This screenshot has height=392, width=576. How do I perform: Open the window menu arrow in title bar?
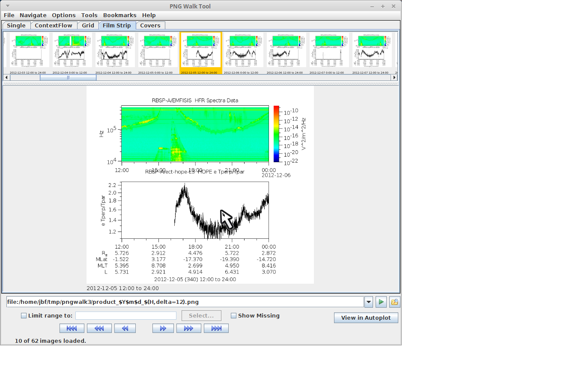[x=7, y=6]
